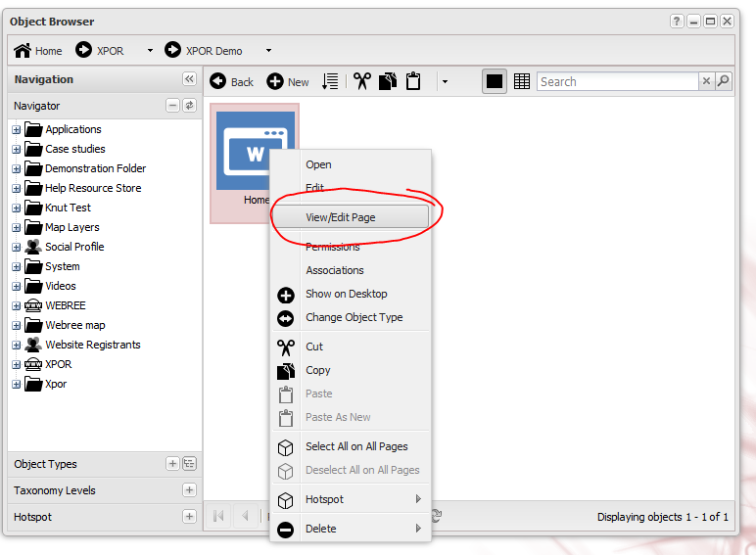Select the WEBREE website node
This screenshot has height=555, width=756.
pyautogui.click(x=65, y=305)
